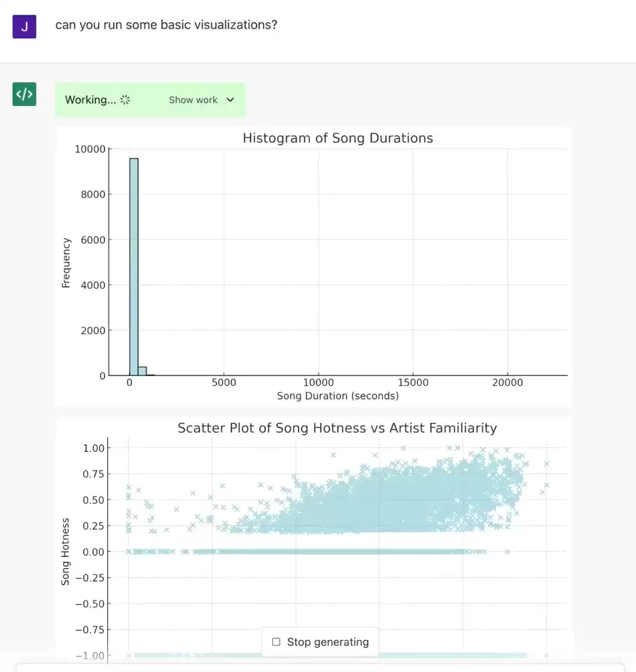Expand the Show work chevron
This screenshot has height=672, width=636.
230,100
